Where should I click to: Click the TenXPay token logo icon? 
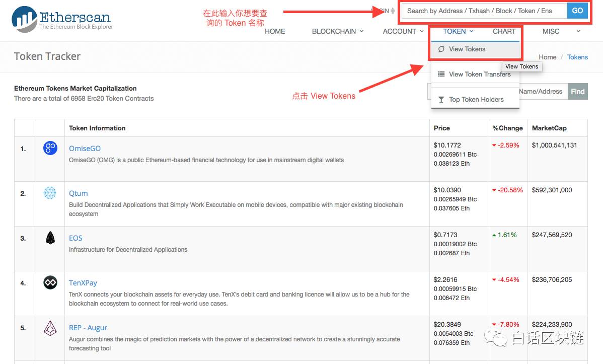pyautogui.click(x=50, y=283)
